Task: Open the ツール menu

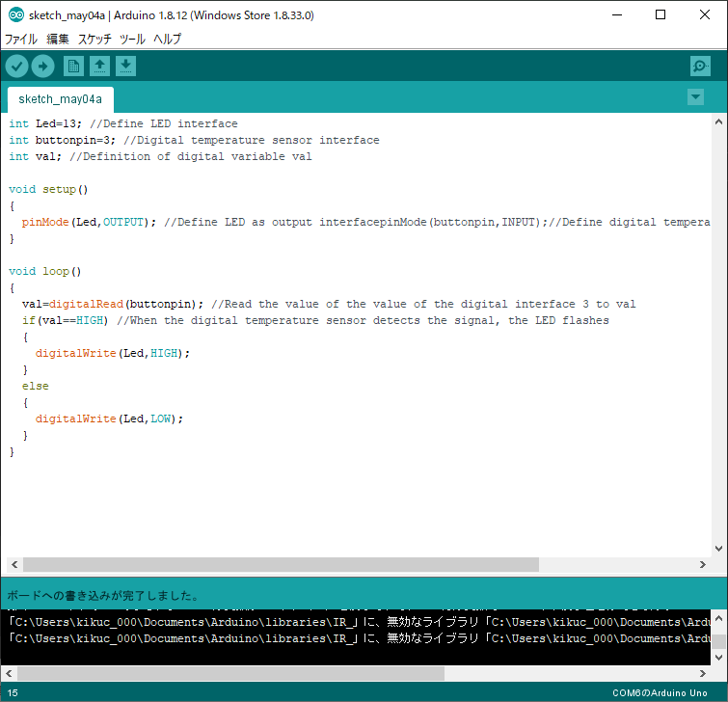Action: coord(132,40)
